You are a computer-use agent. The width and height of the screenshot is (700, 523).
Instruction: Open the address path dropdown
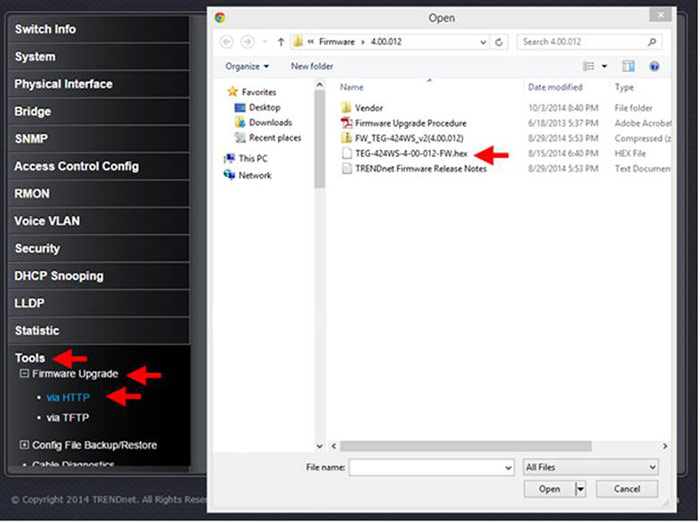[483, 42]
